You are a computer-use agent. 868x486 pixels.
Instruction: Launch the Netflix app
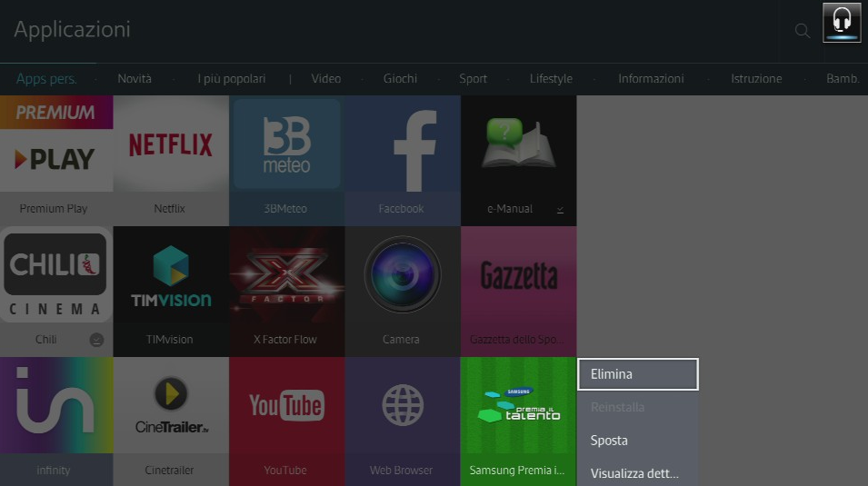click(x=171, y=161)
